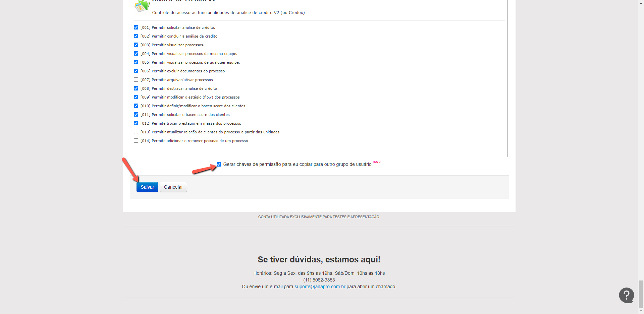This screenshot has height=314, width=644.
Task: Toggle the Gerar chaves de permissão checkbox
Action: point(219,164)
